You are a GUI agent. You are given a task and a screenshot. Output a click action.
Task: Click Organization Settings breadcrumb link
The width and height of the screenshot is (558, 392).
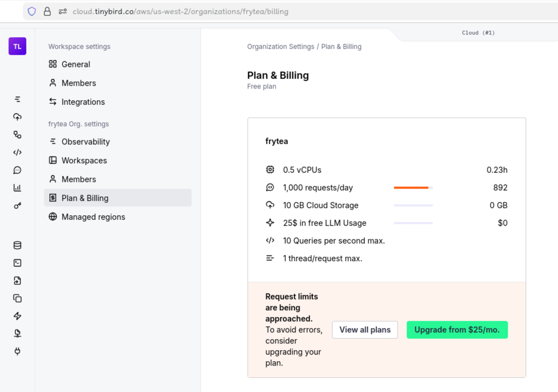point(280,46)
